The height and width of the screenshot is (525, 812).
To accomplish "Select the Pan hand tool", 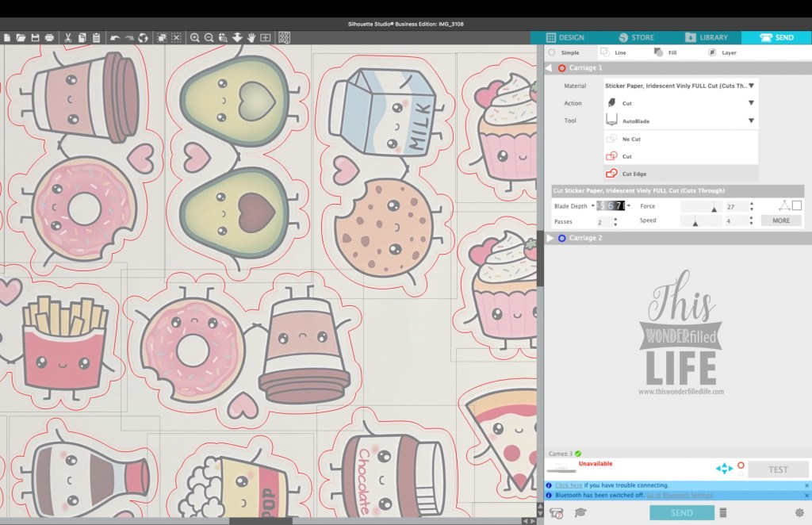I will click(251, 37).
